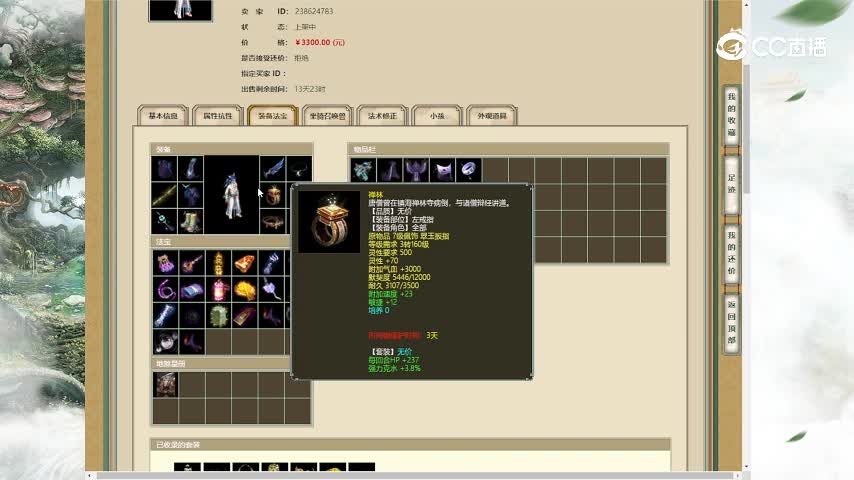Select the necklace equipment icon
Screen dimensions: 854x480
tap(299, 169)
